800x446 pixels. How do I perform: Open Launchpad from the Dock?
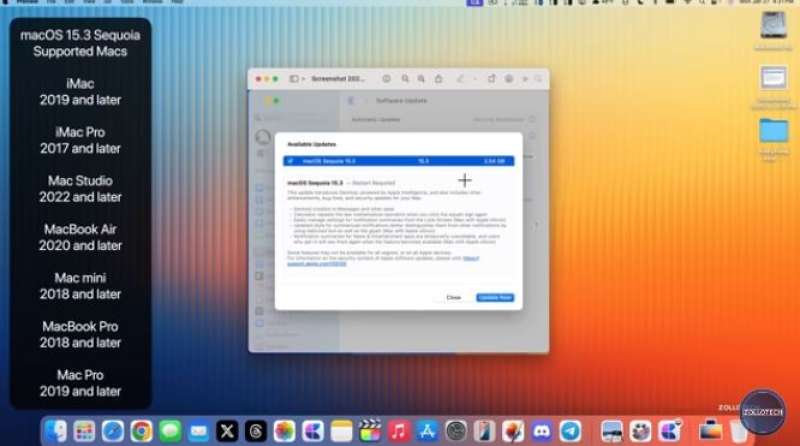click(84, 432)
